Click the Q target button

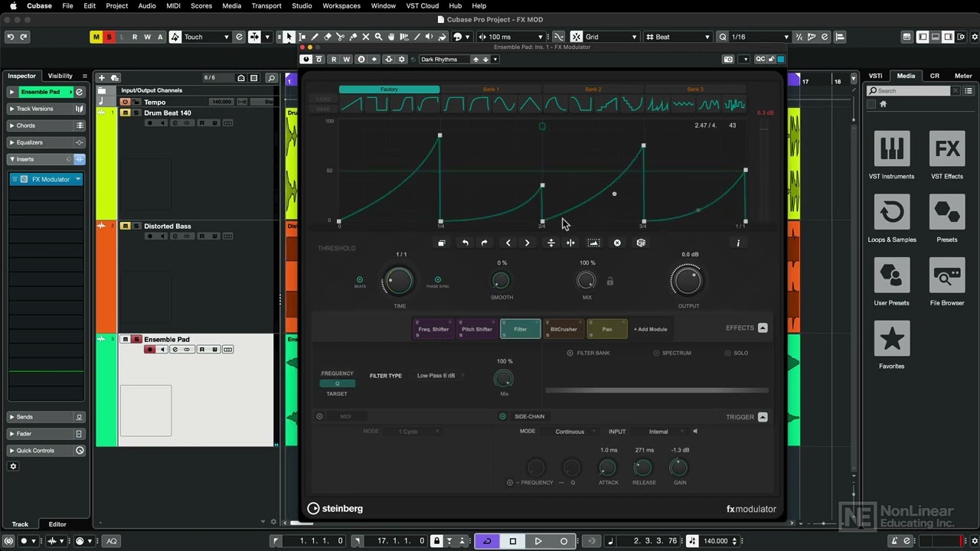click(337, 383)
